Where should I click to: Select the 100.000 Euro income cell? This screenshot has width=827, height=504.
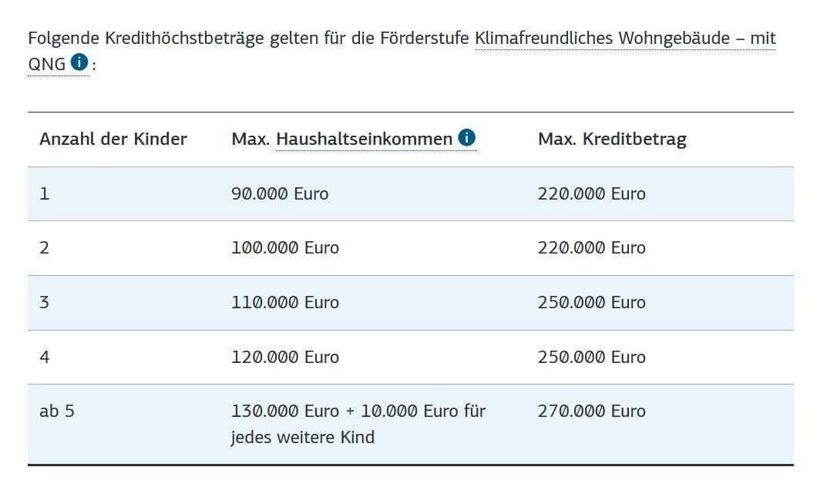(285, 248)
